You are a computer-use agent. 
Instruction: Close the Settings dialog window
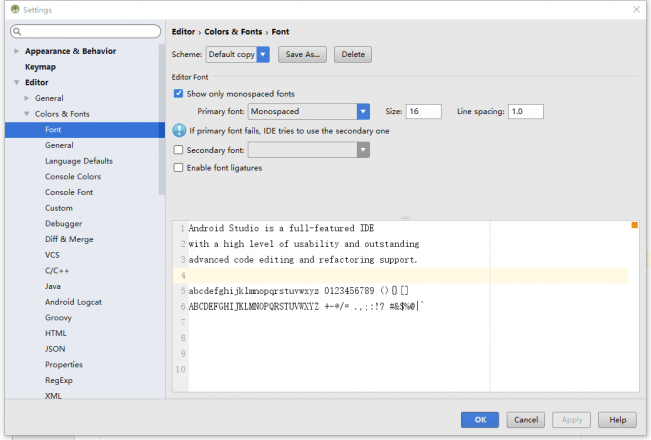(636, 9)
